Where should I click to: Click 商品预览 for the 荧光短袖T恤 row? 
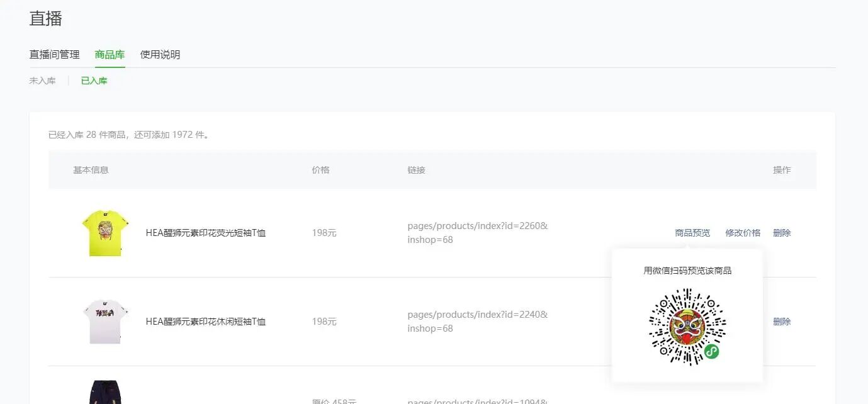pyautogui.click(x=692, y=233)
